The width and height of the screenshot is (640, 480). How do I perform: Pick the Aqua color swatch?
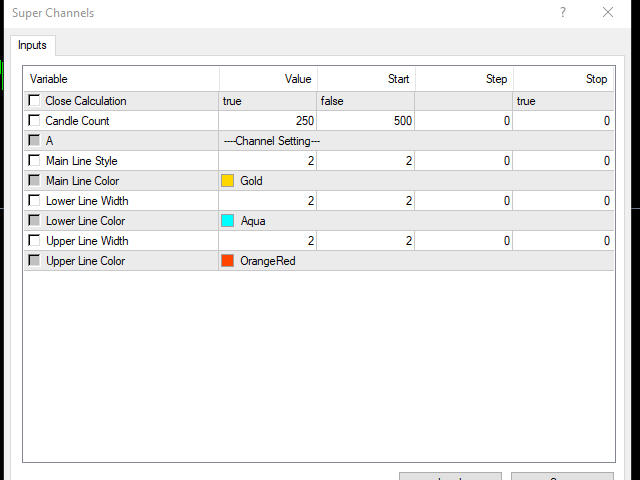coord(227,221)
